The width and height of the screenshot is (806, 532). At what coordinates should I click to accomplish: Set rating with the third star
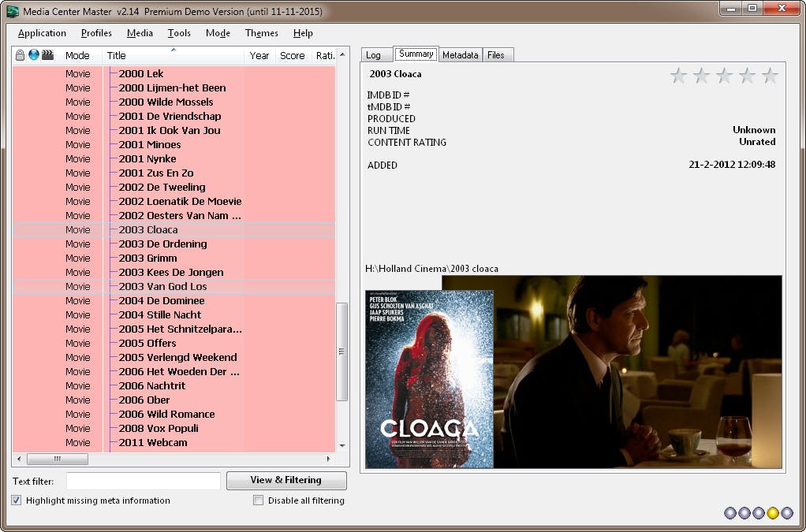[724, 76]
